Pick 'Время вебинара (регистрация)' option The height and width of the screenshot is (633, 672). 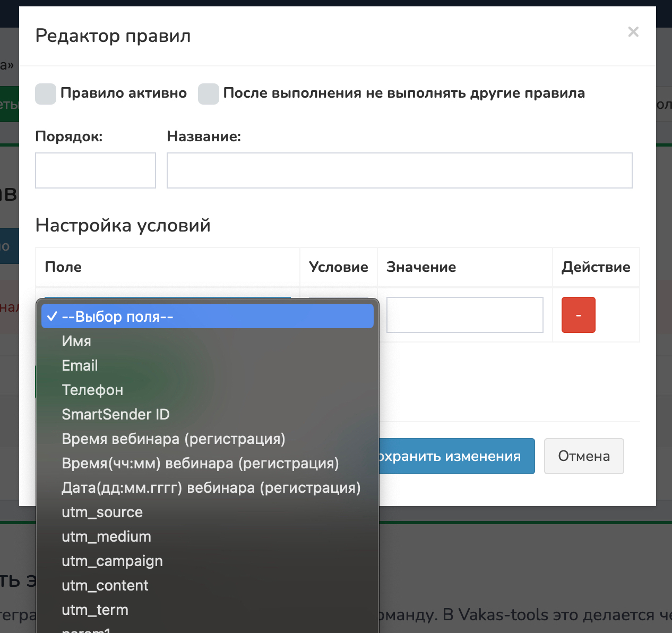pos(174,439)
